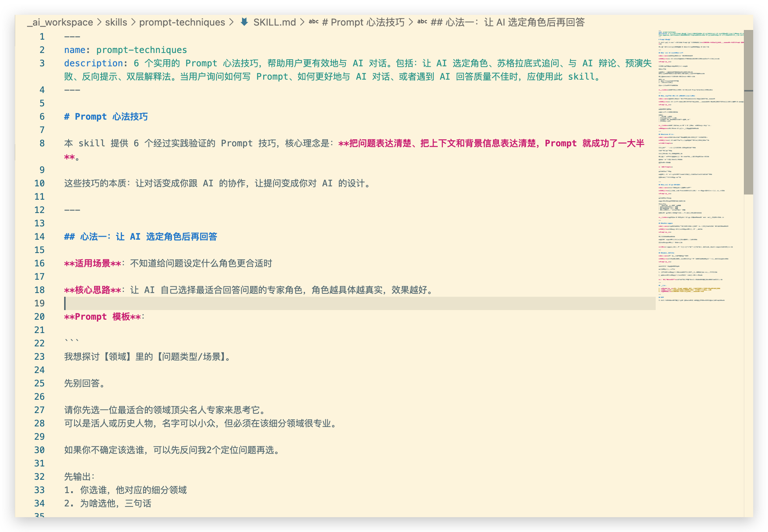Open the skills breadcrumb folder

point(116,22)
